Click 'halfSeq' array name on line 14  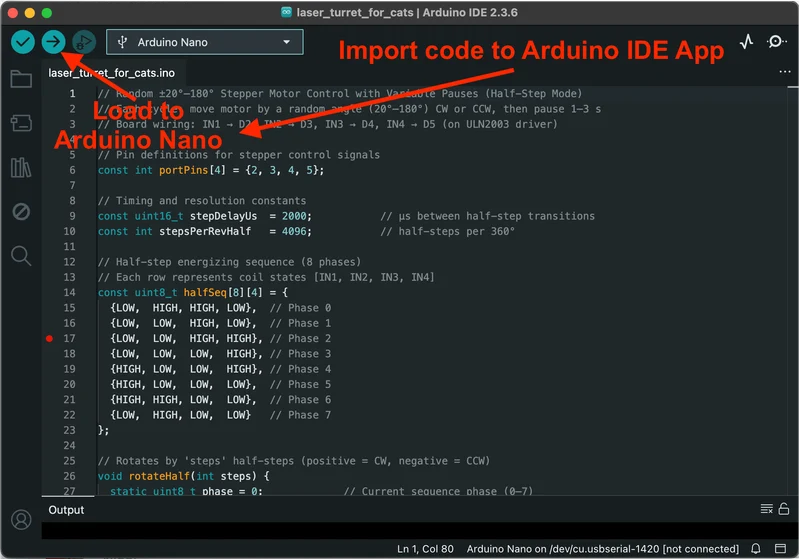(205, 293)
